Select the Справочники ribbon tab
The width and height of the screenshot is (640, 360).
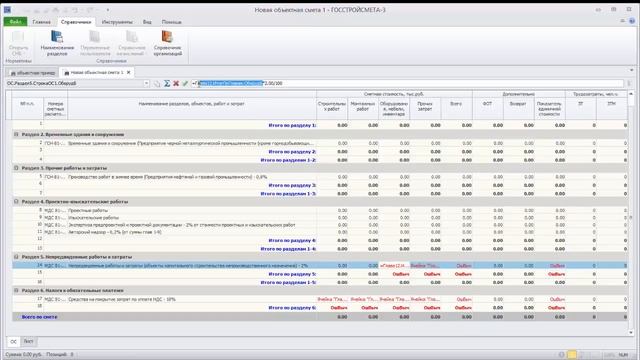click(76, 22)
